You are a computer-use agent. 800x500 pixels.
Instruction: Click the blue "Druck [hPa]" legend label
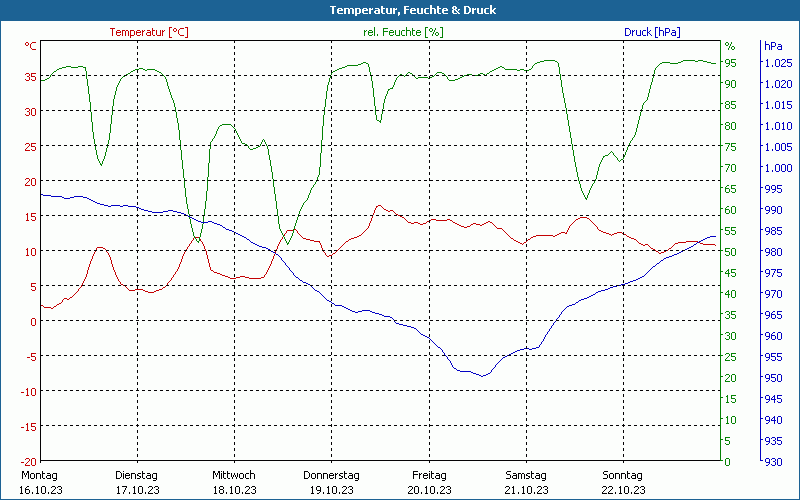tap(652, 32)
